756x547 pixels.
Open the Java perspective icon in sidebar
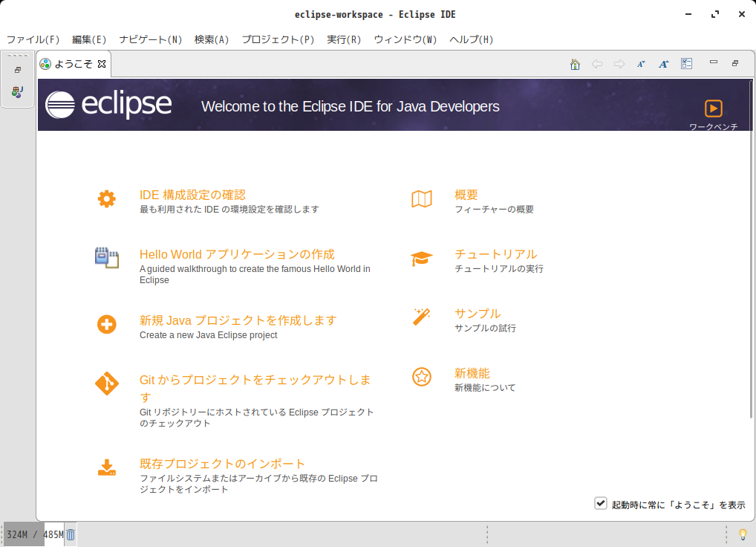tap(17, 91)
